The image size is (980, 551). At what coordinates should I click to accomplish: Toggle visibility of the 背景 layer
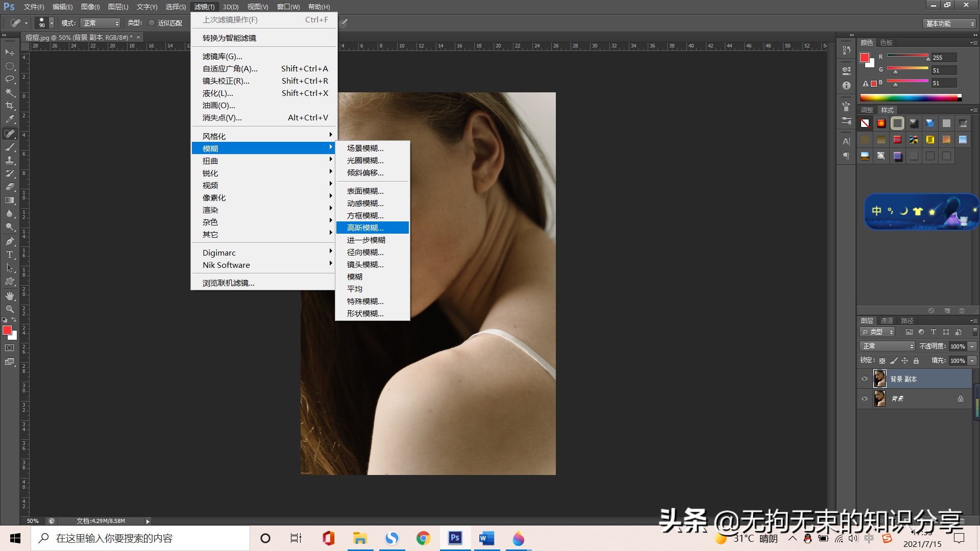[865, 399]
